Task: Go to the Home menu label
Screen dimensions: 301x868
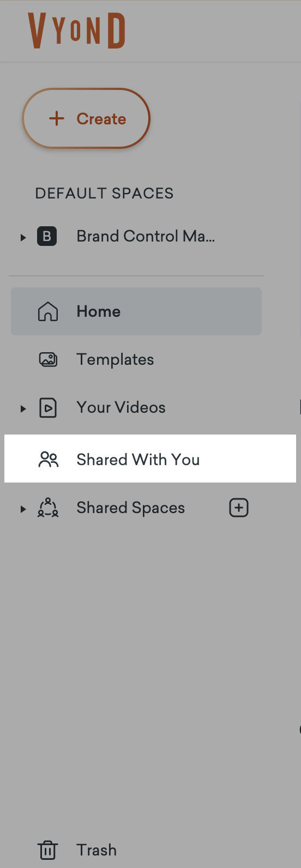Action: coord(99,311)
